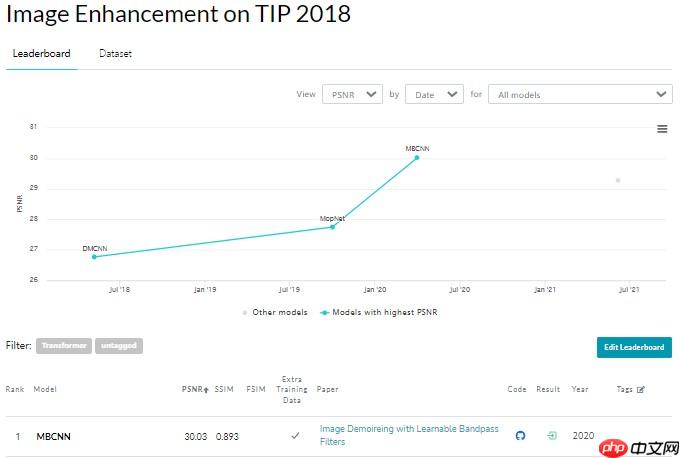Switch to the Dataset tab
Screen dimensions: 680x458
click(115, 54)
